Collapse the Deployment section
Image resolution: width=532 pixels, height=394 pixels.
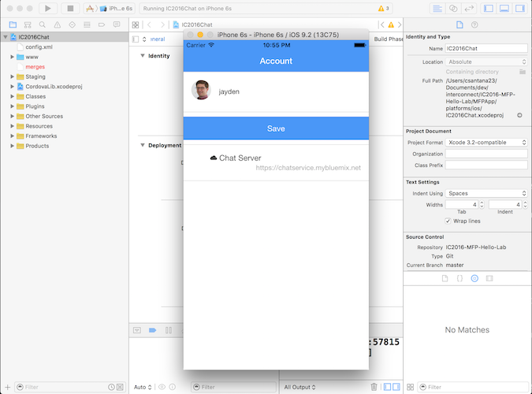click(x=143, y=145)
